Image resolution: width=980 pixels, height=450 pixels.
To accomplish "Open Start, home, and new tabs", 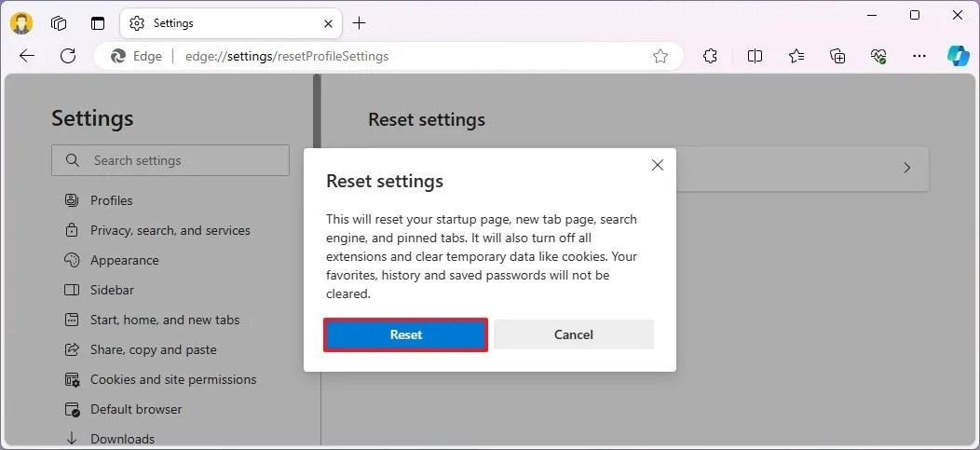I will coord(153,320).
